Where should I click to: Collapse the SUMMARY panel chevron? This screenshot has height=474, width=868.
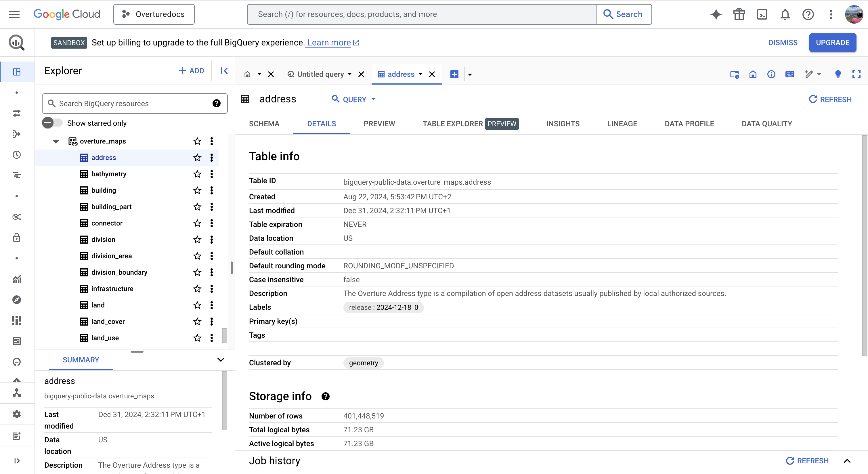point(221,360)
